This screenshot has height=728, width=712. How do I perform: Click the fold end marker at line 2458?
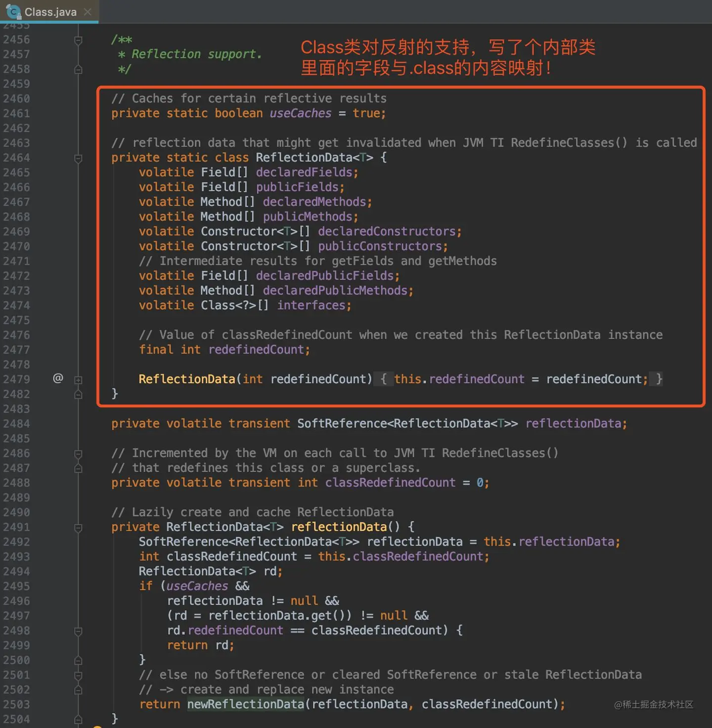point(78,70)
